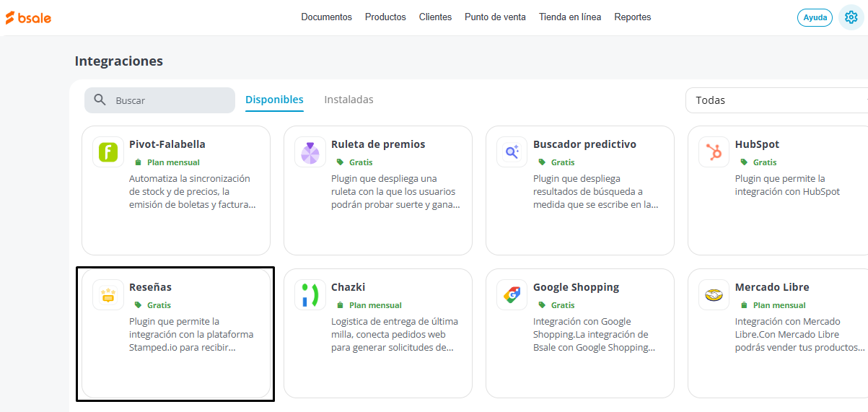Open the Buscador predictivo title

(x=584, y=144)
